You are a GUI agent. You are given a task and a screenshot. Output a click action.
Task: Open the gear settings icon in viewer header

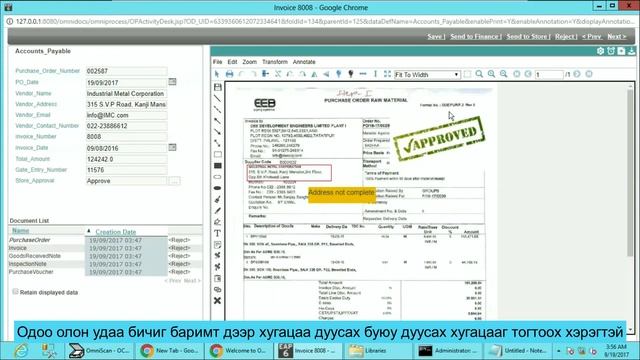[x=600, y=51]
